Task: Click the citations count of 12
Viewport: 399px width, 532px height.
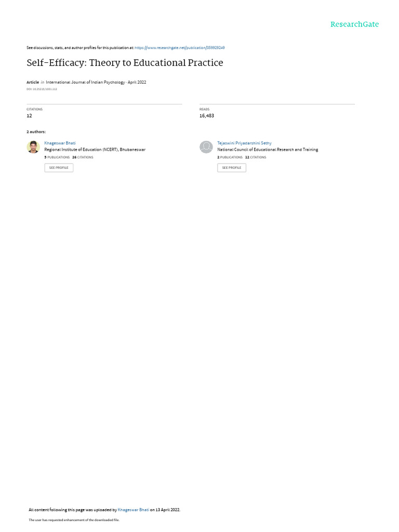Action: click(x=29, y=116)
